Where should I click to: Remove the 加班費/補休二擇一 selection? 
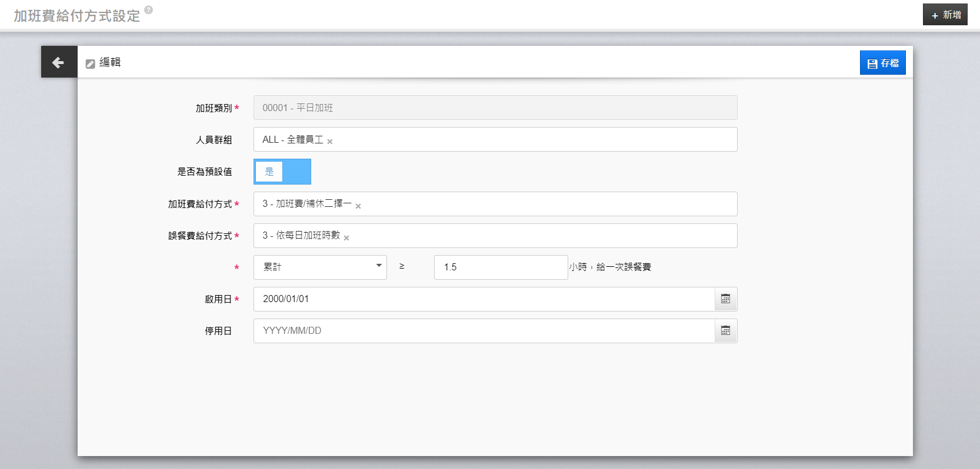click(358, 206)
